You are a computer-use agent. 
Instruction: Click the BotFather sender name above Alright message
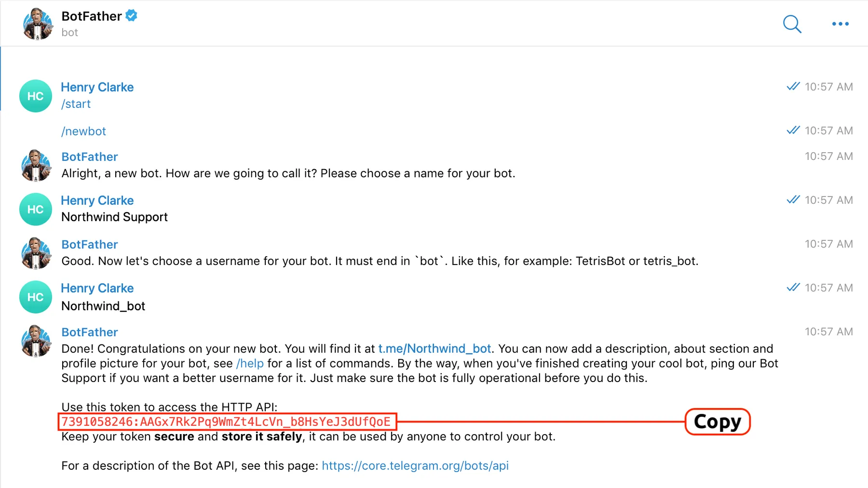90,157
